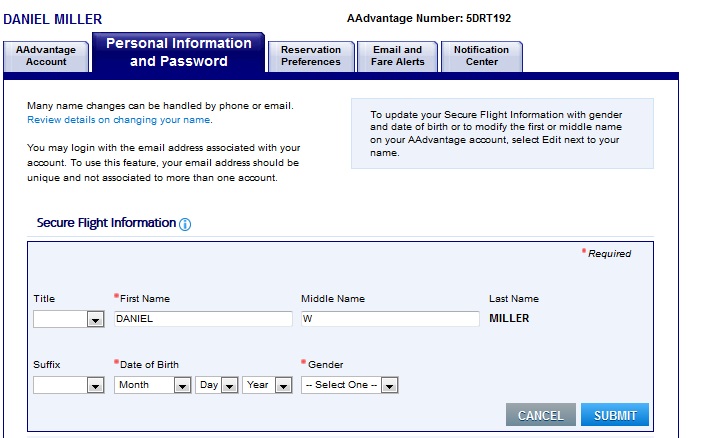Open the Notification Center tab
The height and width of the screenshot is (438, 719).
(x=481, y=56)
